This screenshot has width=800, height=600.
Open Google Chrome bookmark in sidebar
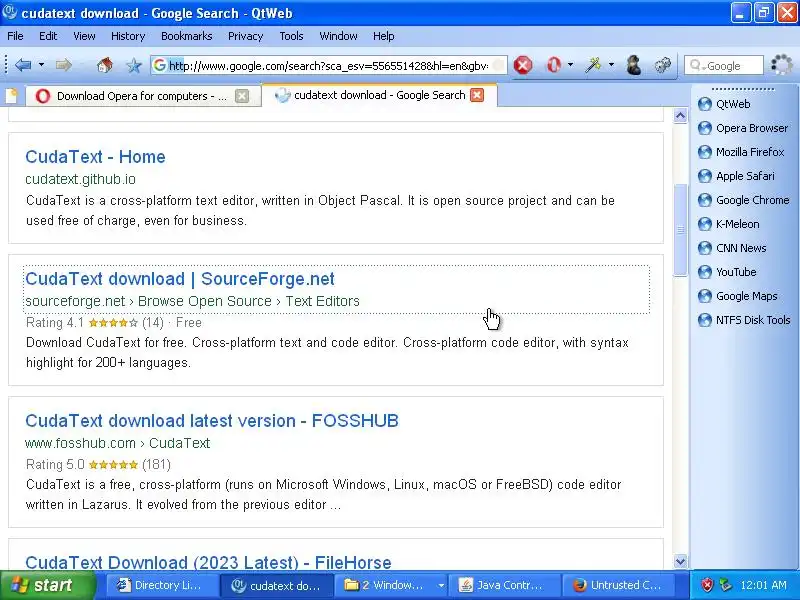743,200
